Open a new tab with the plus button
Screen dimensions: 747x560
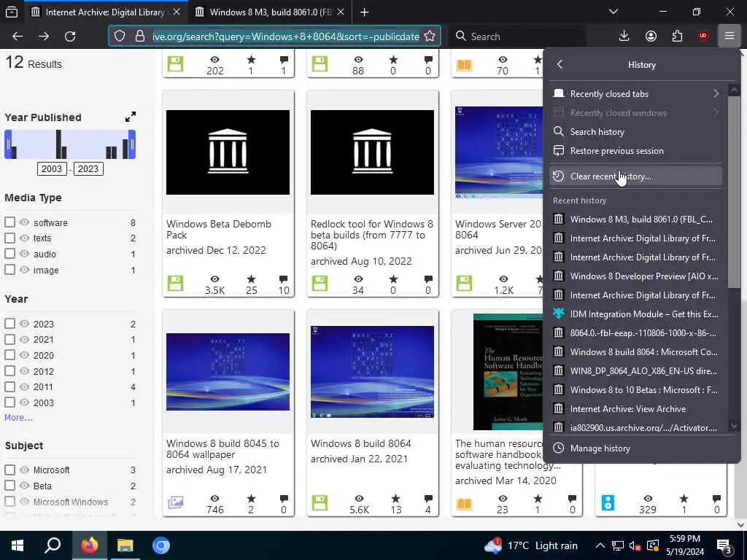click(x=365, y=12)
